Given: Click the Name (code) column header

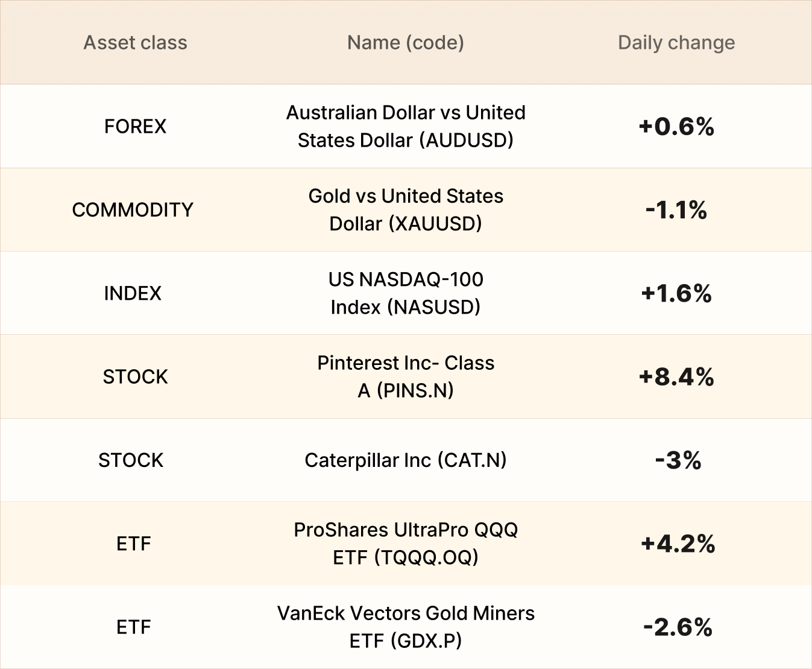Looking at the screenshot, I should 406,43.
